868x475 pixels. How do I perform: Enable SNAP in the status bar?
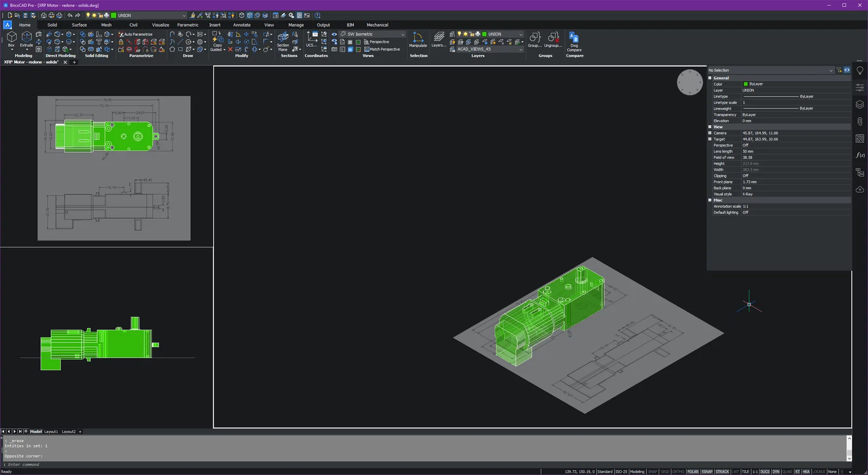pyautogui.click(x=653, y=472)
